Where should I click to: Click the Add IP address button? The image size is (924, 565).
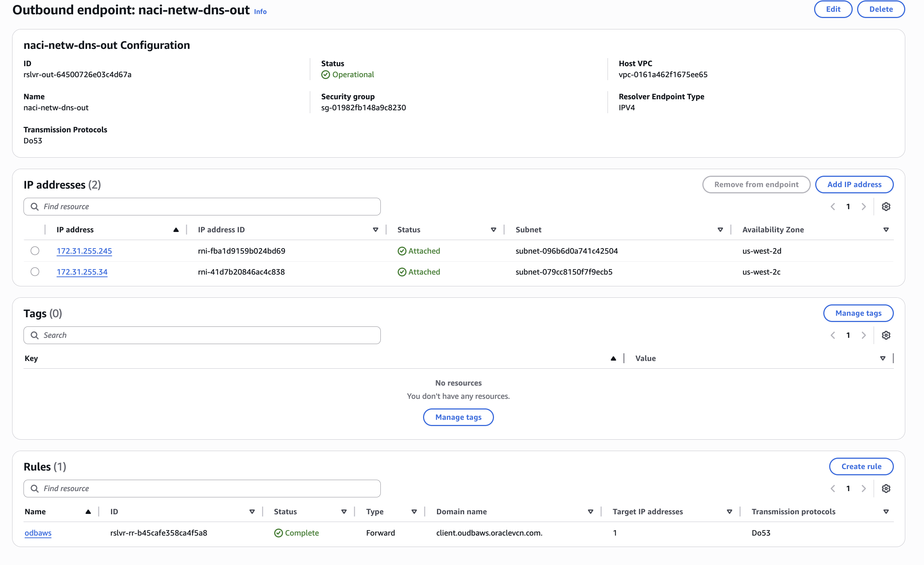(x=854, y=184)
